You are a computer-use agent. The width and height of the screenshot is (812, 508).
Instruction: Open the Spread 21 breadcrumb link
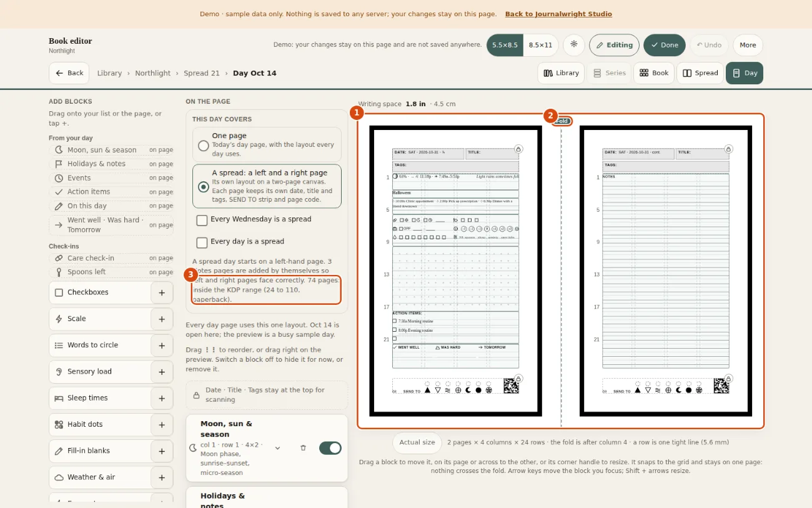tap(202, 73)
